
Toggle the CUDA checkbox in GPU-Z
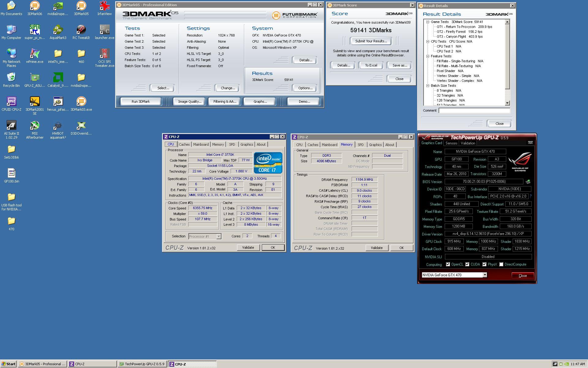pyautogui.click(x=467, y=264)
